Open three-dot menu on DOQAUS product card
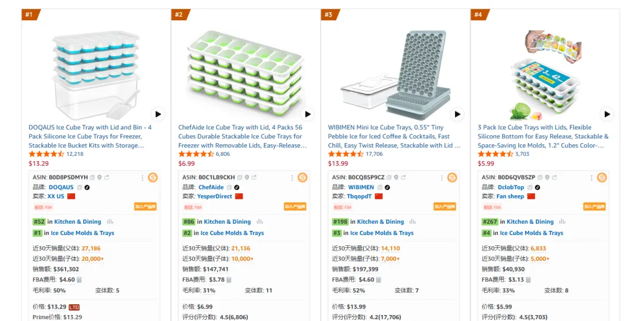644x321 pixels. [142, 177]
